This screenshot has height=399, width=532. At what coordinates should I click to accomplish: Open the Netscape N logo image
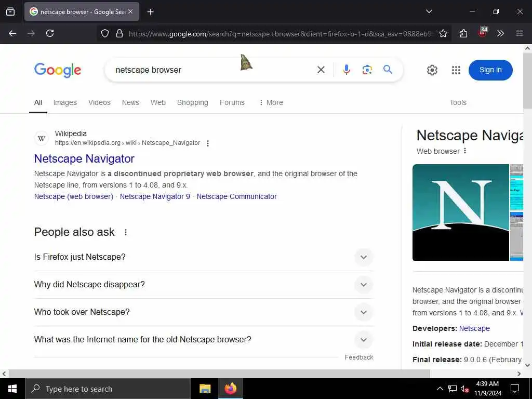[461, 212]
